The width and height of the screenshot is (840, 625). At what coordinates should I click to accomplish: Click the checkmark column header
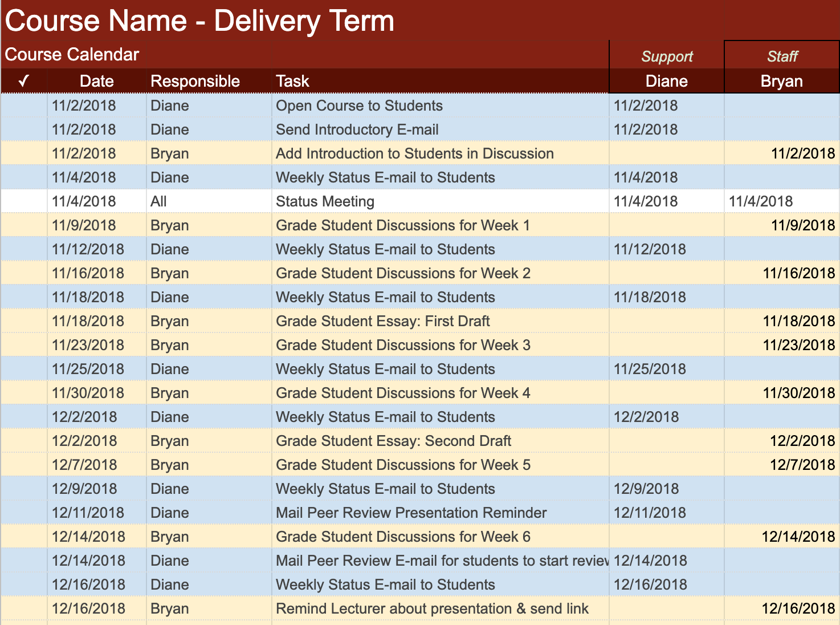24,81
